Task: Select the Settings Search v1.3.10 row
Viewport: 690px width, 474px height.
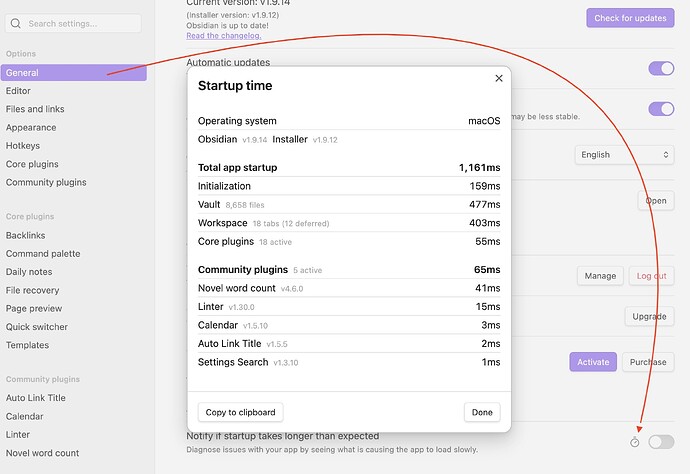Action: coord(349,362)
